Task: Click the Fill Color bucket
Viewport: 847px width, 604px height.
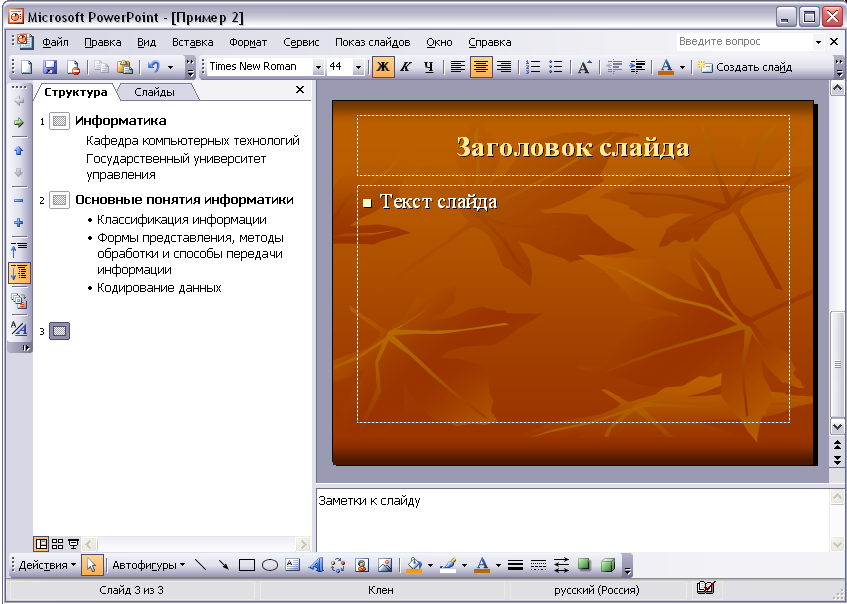Action: click(414, 565)
